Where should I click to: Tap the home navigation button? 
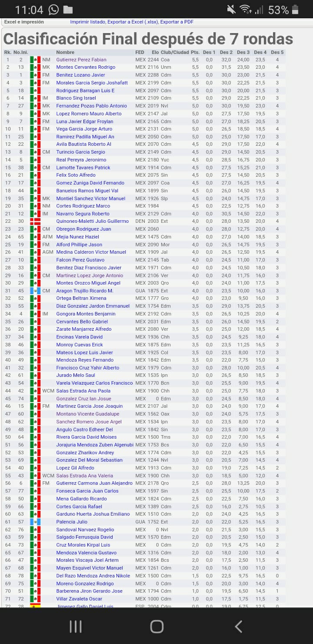[x=156, y=626]
